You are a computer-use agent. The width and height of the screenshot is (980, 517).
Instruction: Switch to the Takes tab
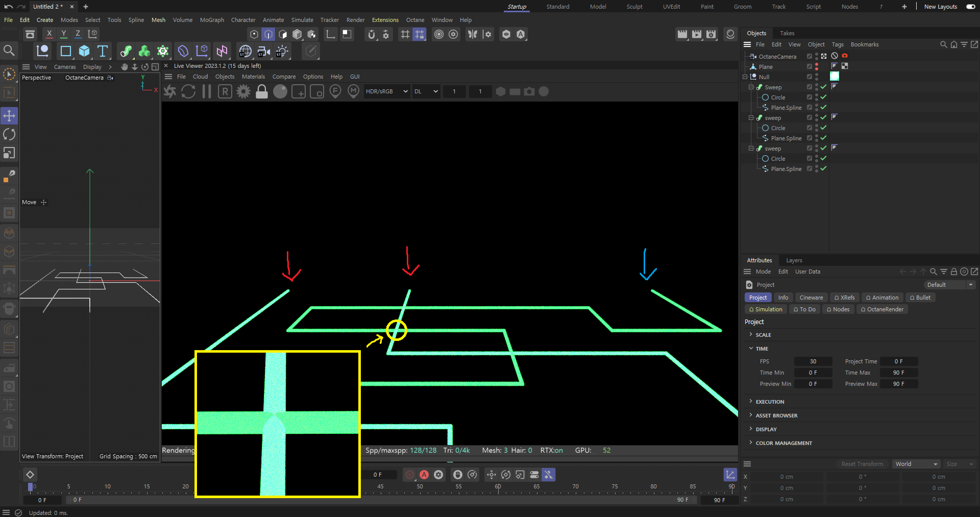click(787, 33)
